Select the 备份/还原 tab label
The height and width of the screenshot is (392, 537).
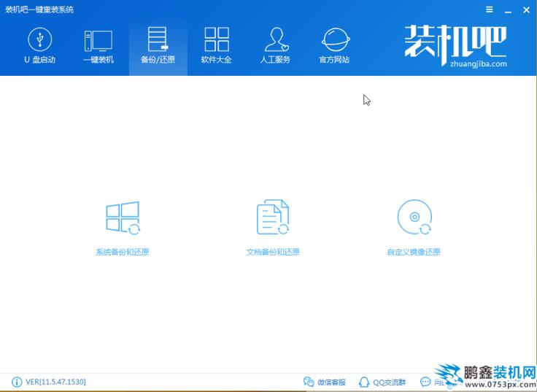158,60
